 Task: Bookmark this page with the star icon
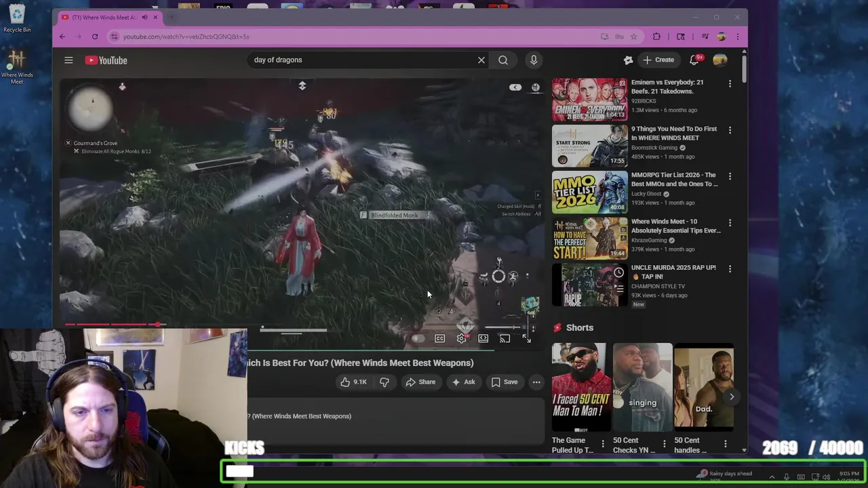[634, 37]
